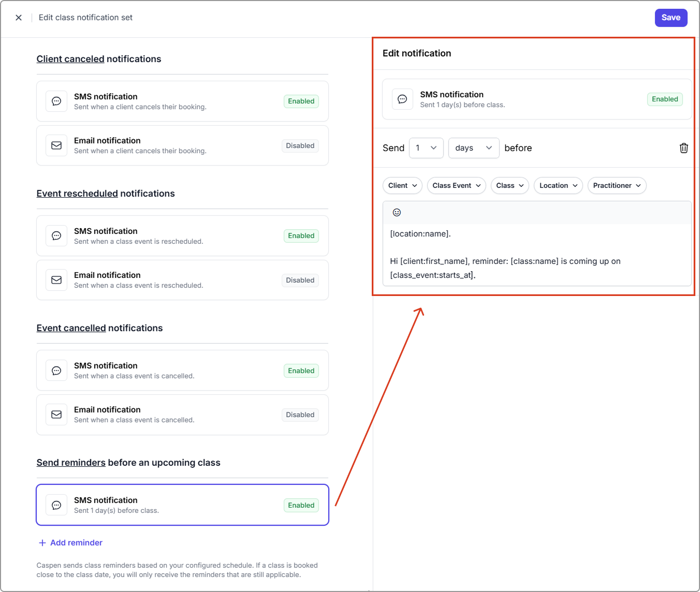Viewport: 700px width, 592px height.
Task: Open the emoji picker in message editor
Action: click(x=397, y=213)
